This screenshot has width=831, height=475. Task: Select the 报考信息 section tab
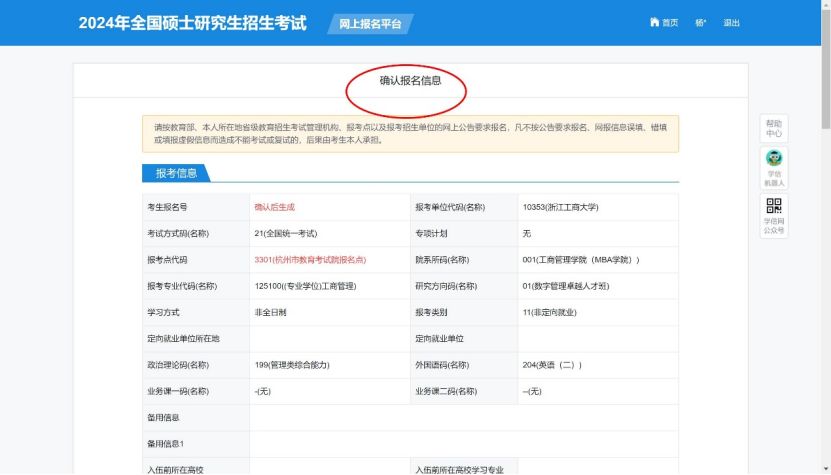176,173
